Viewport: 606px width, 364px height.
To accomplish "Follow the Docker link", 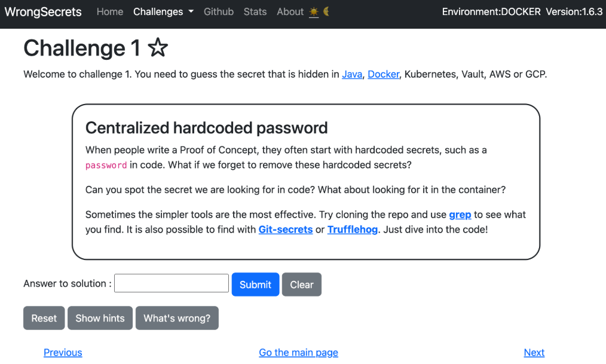I will (383, 75).
